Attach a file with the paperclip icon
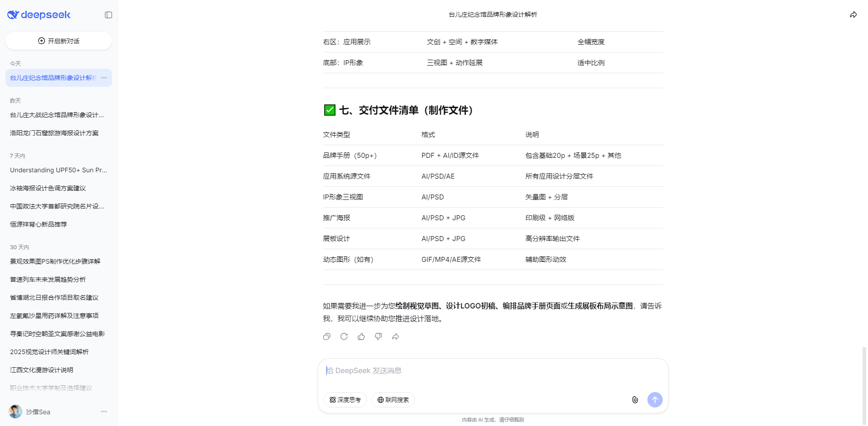This screenshot has width=868, height=426. (x=635, y=400)
